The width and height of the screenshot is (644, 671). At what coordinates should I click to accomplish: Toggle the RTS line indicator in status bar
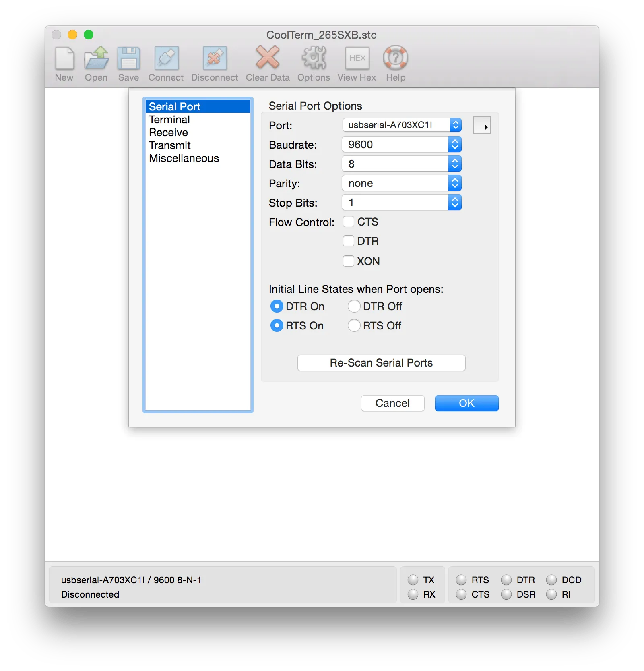coord(461,580)
